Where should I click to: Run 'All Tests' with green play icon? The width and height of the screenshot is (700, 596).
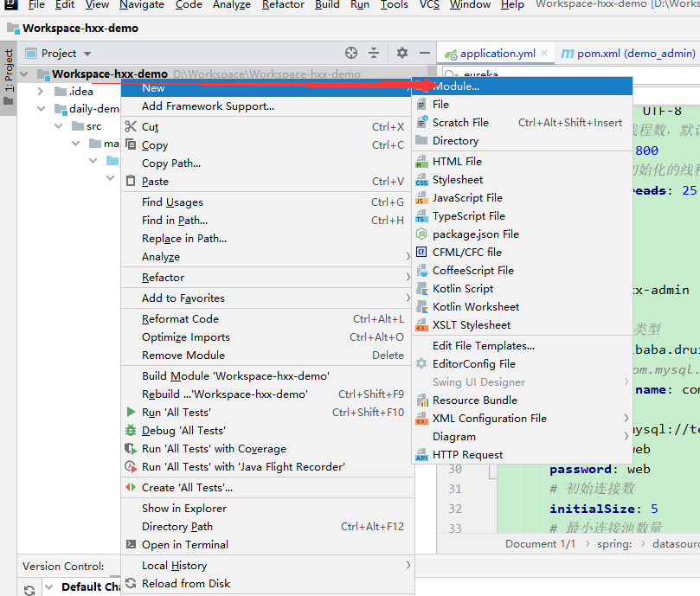point(268,412)
